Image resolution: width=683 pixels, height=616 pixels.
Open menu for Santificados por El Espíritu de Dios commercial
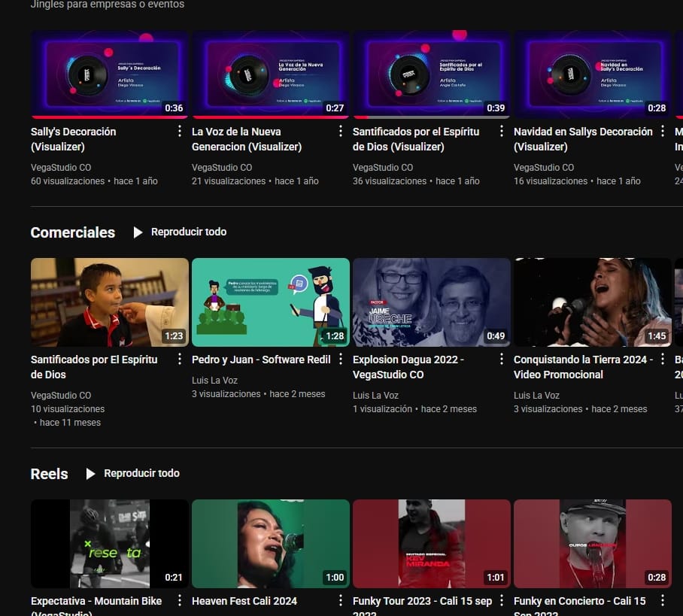click(179, 360)
